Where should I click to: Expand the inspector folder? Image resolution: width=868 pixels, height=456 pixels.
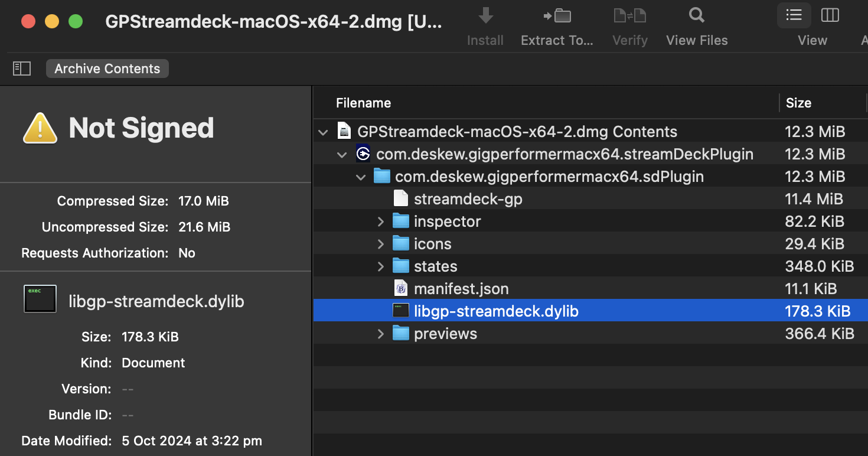point(381,222)
